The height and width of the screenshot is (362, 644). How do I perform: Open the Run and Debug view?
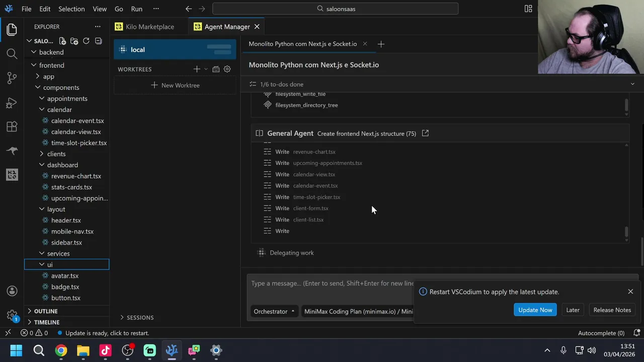[12, 103]
